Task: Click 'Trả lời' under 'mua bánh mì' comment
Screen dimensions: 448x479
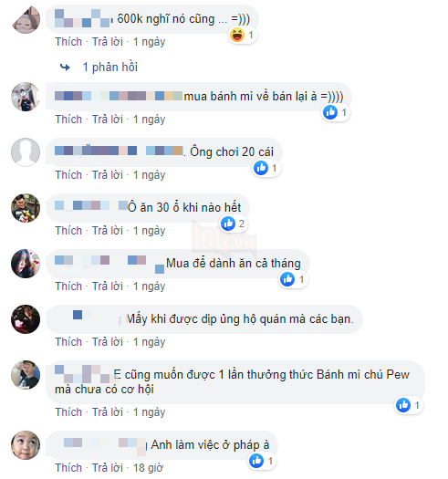Action: point(108,120)
